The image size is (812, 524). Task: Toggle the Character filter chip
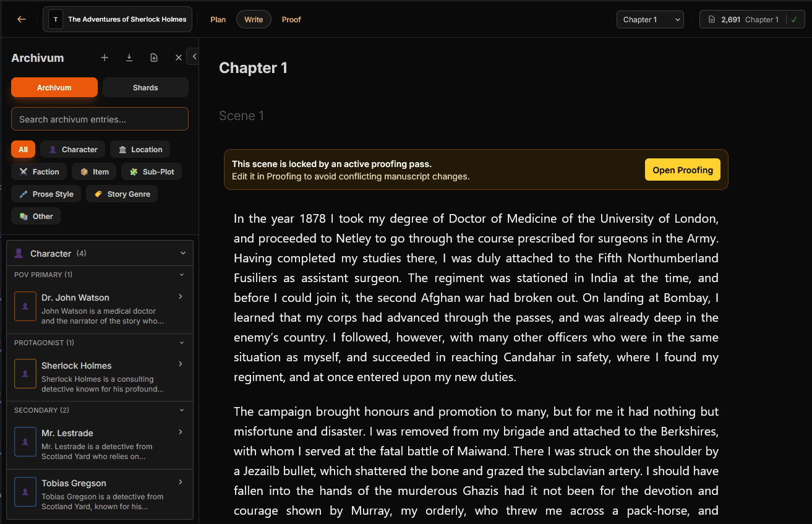73,149
